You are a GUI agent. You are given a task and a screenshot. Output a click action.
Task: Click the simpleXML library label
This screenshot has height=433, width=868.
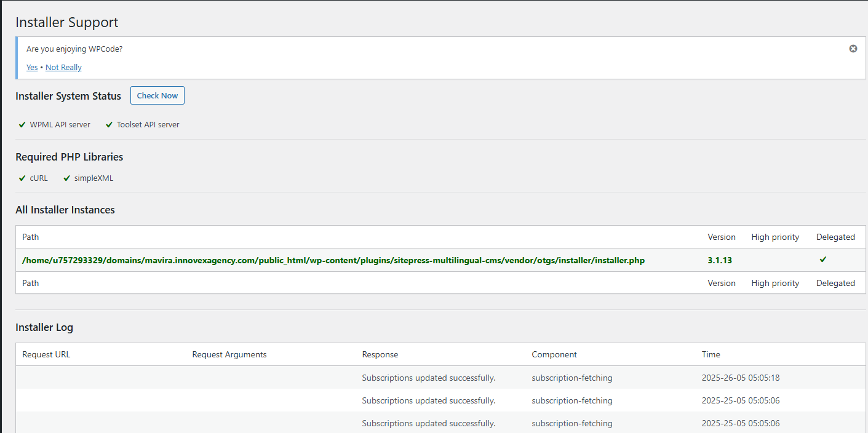coord(94,178)
